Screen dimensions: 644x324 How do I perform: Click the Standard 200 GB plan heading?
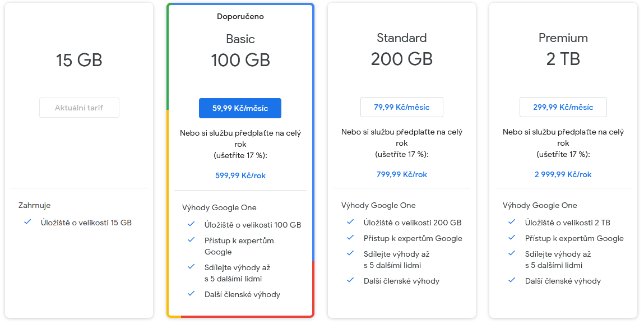pos(401,49)
